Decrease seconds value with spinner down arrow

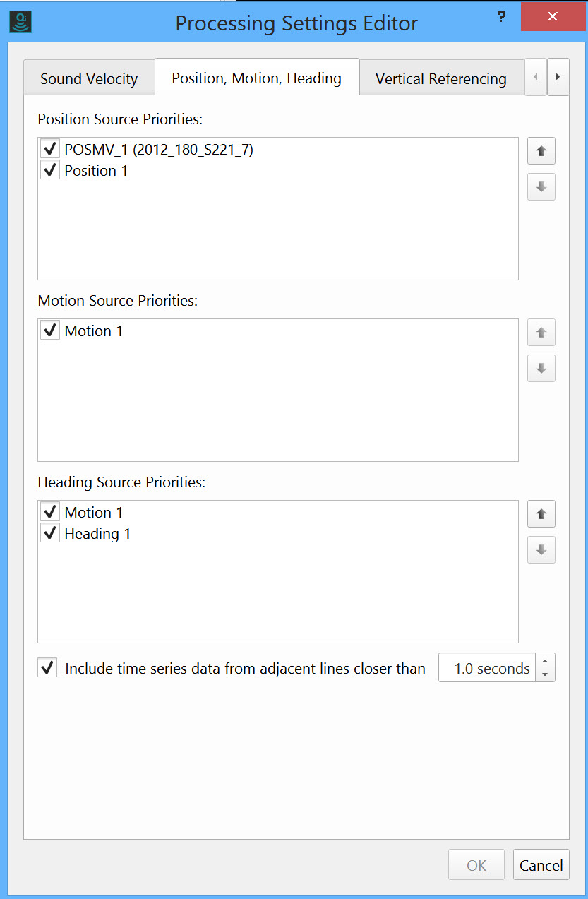point(544,674)
